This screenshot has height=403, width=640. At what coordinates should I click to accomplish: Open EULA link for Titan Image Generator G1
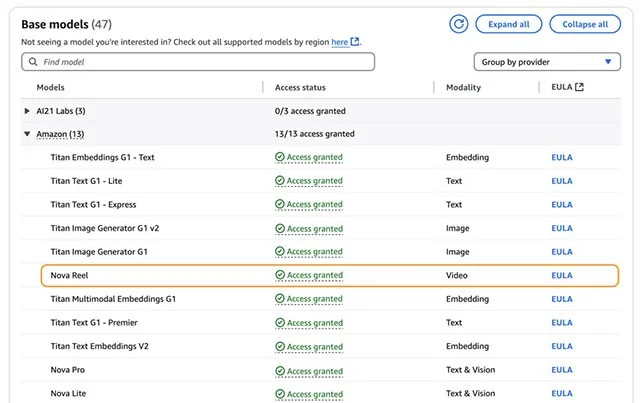pos(562,252)
